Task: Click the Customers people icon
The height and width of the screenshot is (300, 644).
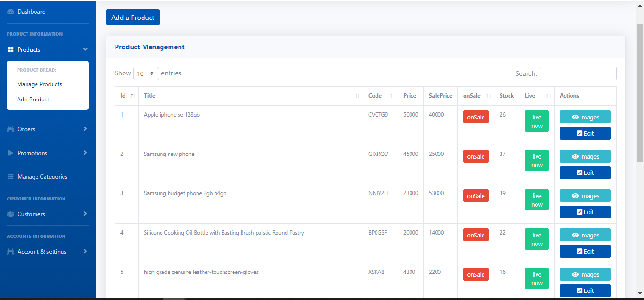Action: (x=10, y=214)
